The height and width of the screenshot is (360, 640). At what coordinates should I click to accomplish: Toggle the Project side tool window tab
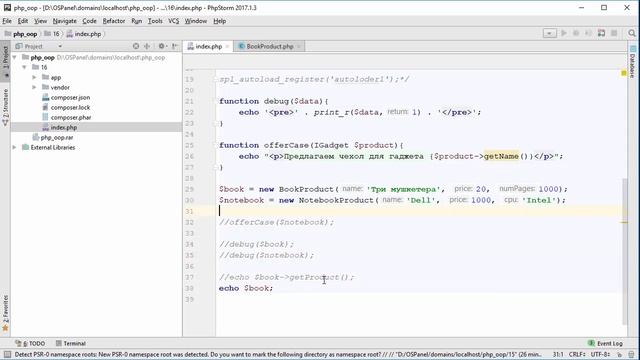pyautogui.click(x=5, y=60)
